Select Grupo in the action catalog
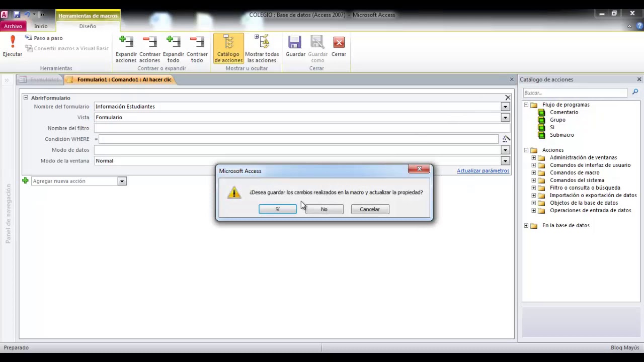 (x=557, y=120)
